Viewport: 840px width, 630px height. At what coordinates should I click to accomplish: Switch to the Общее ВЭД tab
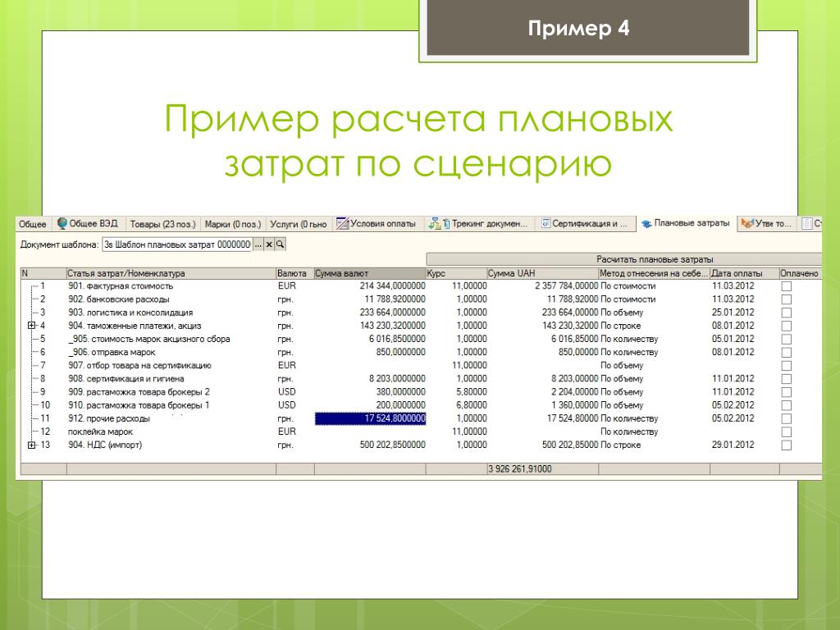87,223
